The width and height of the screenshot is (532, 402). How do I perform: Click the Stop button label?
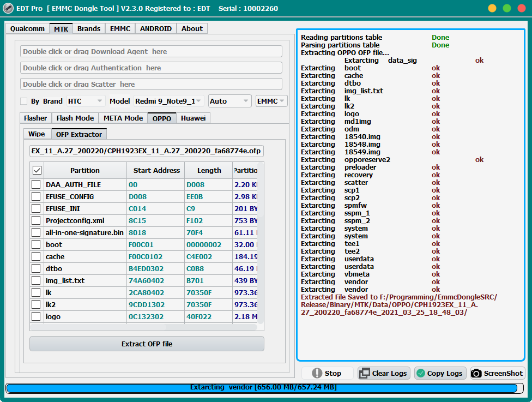pyautogui.click(x=333, y=373)
